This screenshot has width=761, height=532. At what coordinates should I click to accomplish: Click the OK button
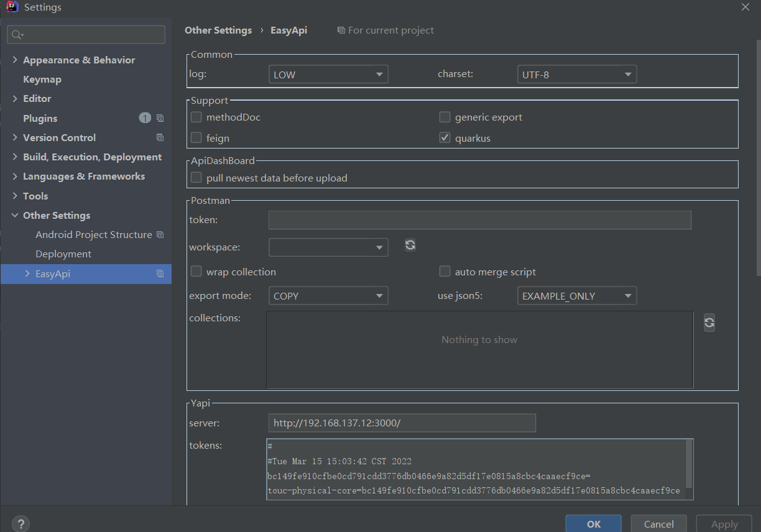(594, 524)
